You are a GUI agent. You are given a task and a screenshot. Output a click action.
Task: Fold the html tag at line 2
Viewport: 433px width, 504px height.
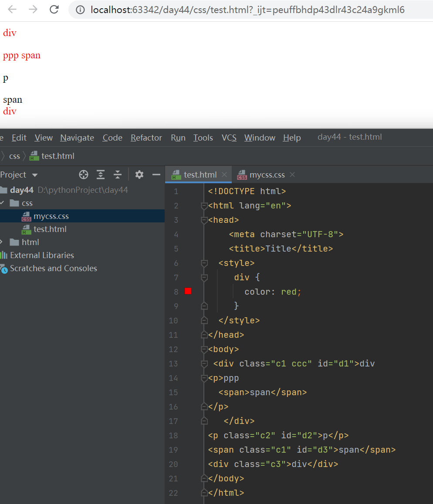(204, 206)
